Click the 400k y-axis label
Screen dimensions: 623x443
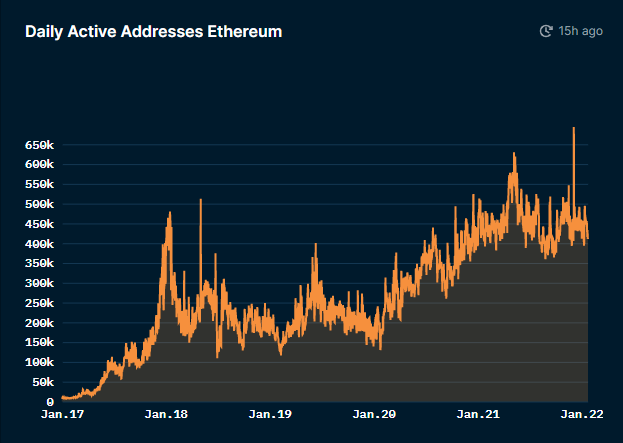click(39, 244)
